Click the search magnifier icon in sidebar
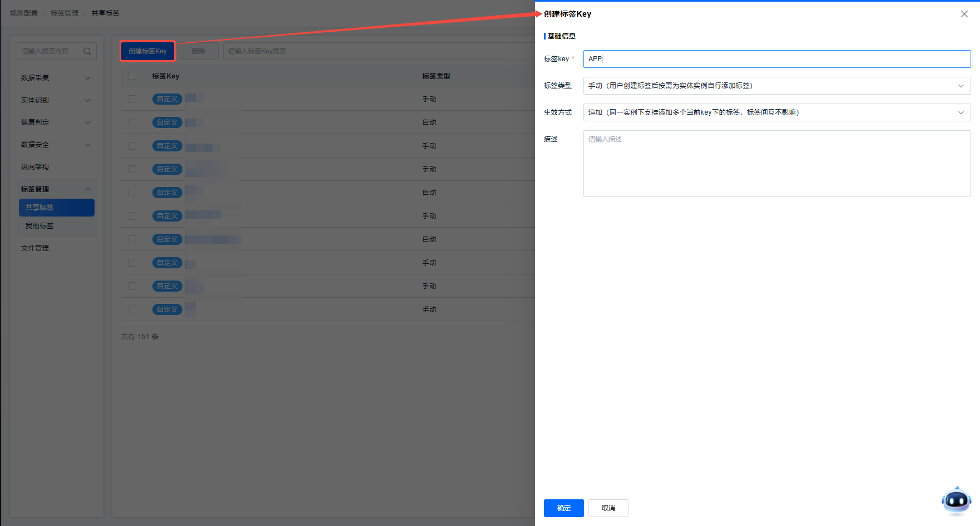The width and height of the screenshot is (980, 526). coord(87,51)
